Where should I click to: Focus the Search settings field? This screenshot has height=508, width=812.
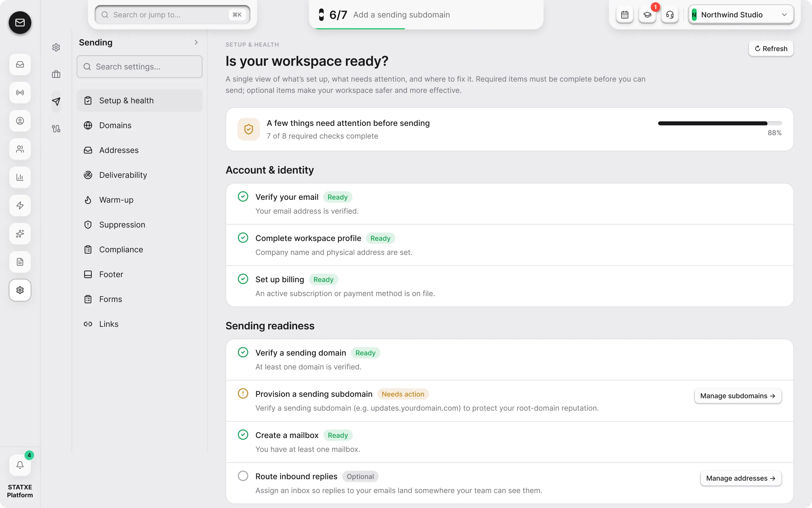(x=140, y=67)
